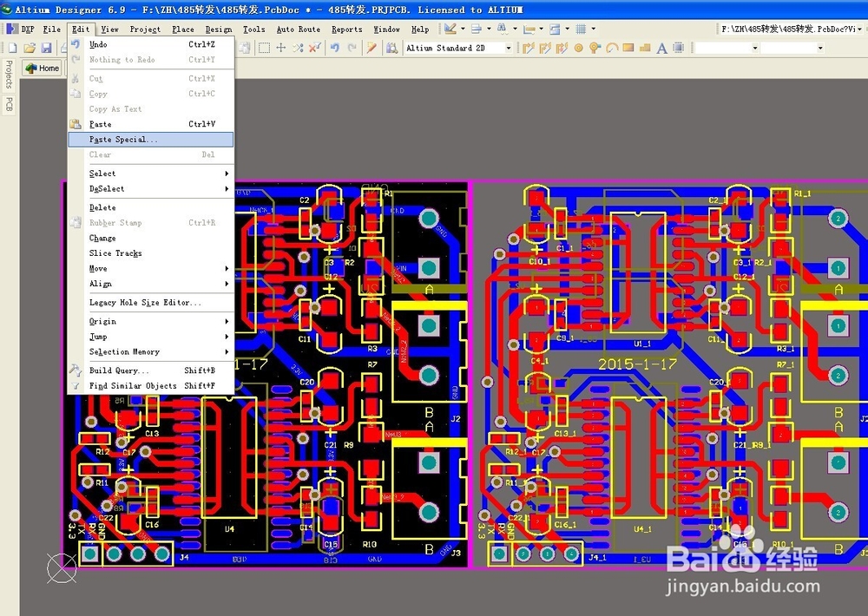Screen dimensions: 868x616
Task: Choose Undo in the Edit menu
Action: point(150,44)
